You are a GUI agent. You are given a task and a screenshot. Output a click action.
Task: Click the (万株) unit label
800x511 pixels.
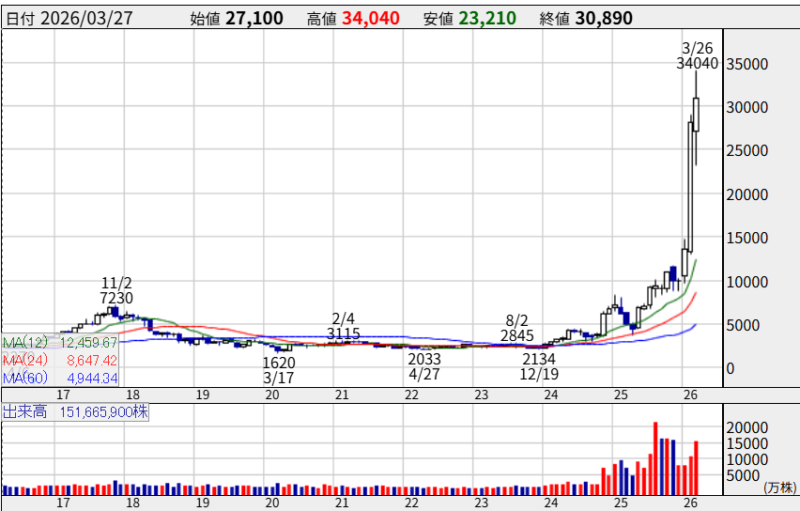[x=778, y=487]
